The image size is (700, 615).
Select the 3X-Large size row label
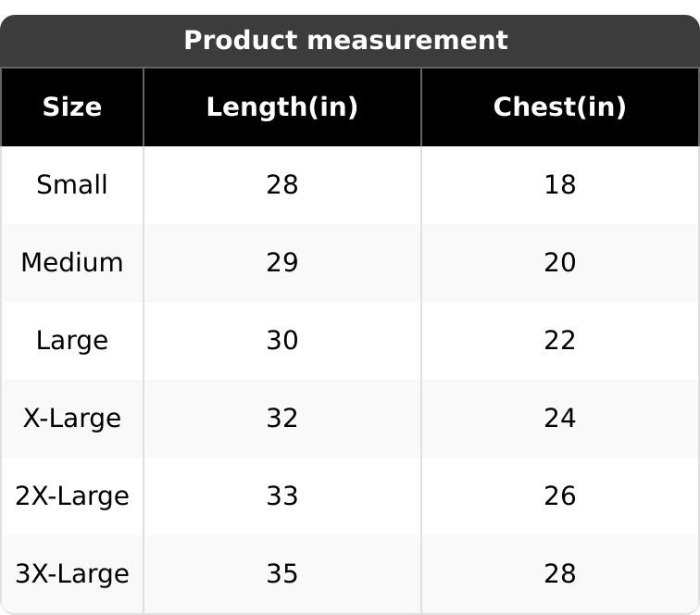point(72,574)
